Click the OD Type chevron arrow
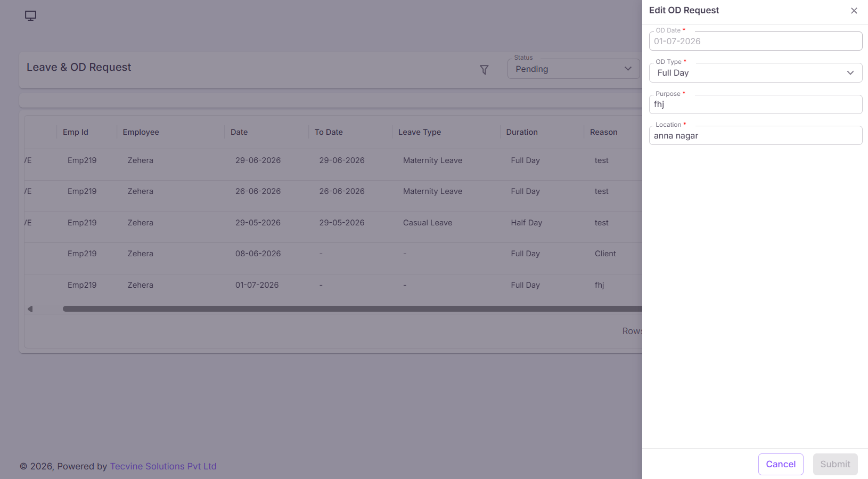The width and height of the screenshot is (868, 479). pyautogui.click(x=850, y=73)
